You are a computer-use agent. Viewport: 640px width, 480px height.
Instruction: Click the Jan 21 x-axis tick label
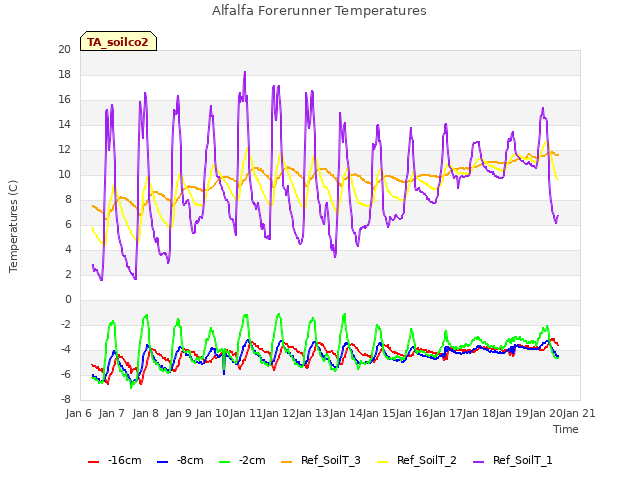click(x=579, y=413)
